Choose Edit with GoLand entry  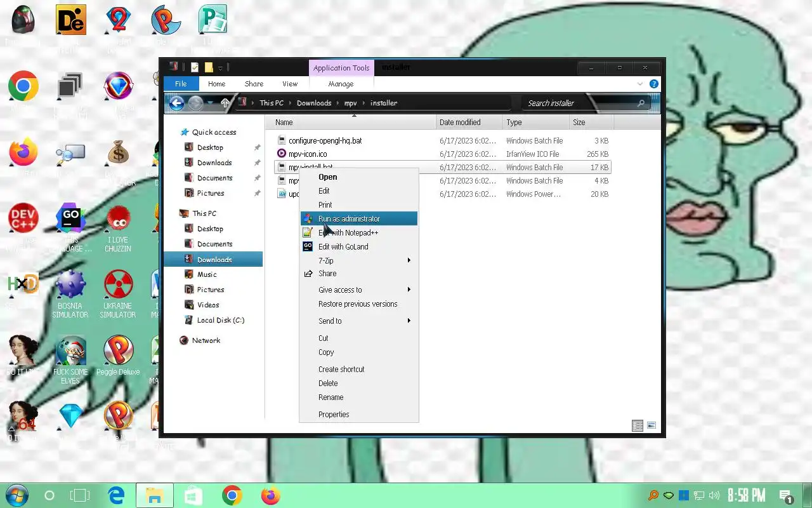[x=358, y=246]
